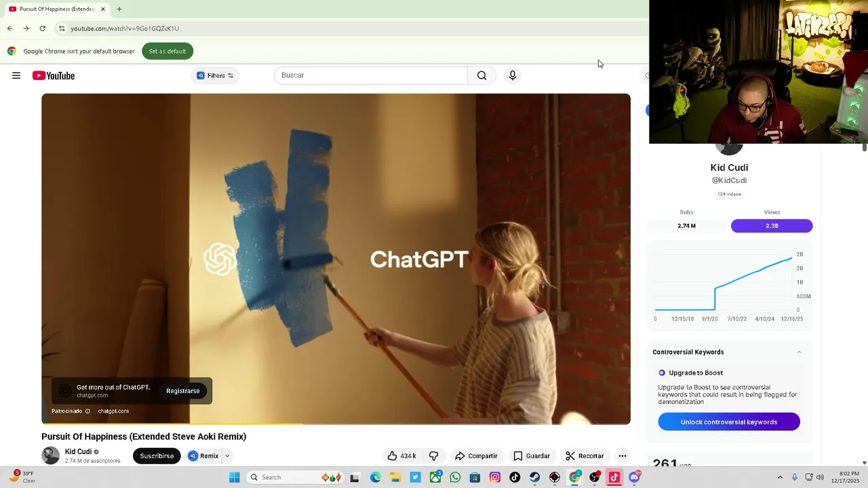Click the system tray microphone icon
This screenshot has height=488, width=868.
click(x=795, y=477)
